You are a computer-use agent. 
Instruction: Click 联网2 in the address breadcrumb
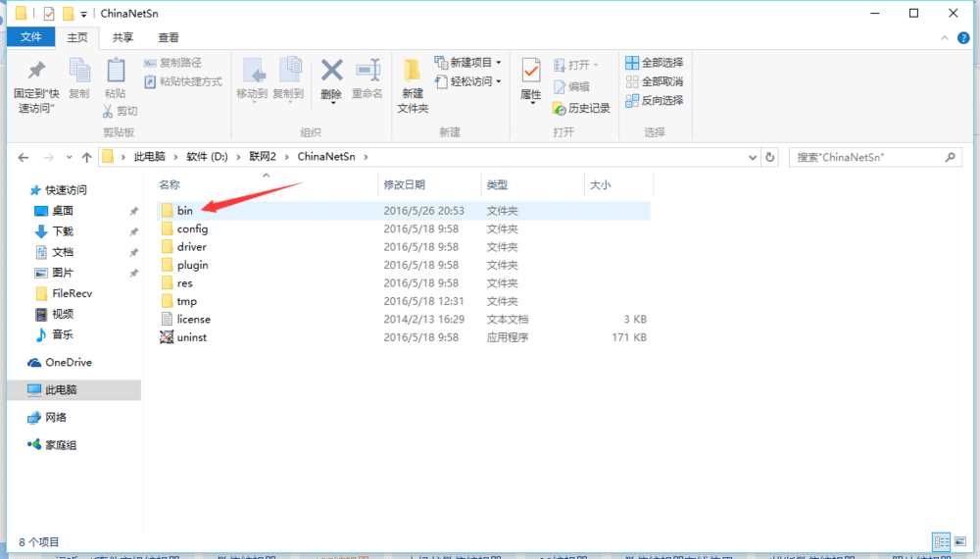263,157
